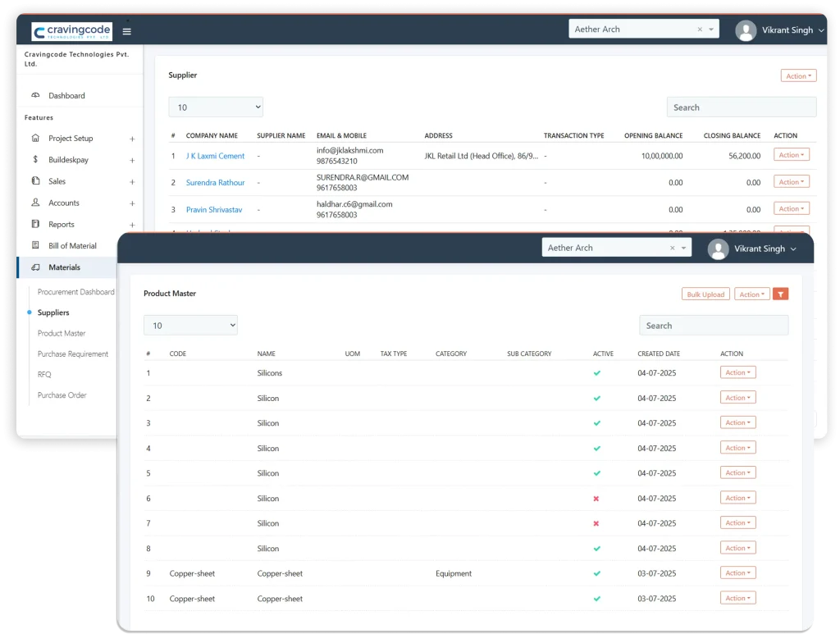Toggle the red inactive cross in row 6
Image resolution: width=840 pixels, height=634 pixels.
[596, 499]
